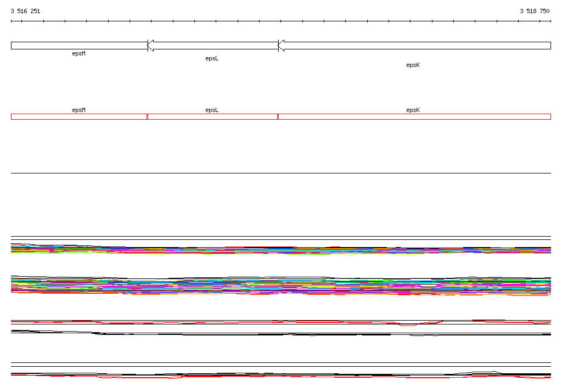Click the red epsK feature box
This screenshot has height=392, width=562.
(414, 116)
